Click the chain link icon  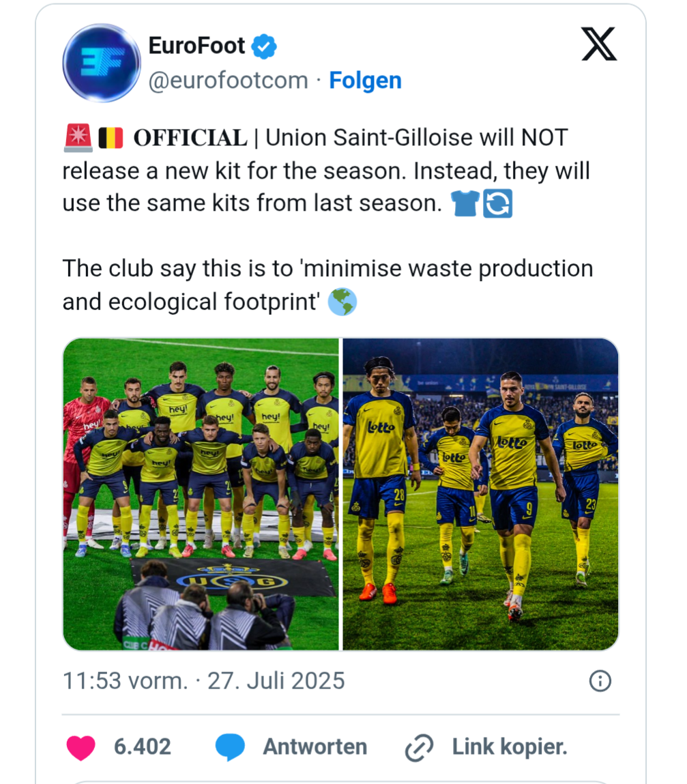point(418,748)
